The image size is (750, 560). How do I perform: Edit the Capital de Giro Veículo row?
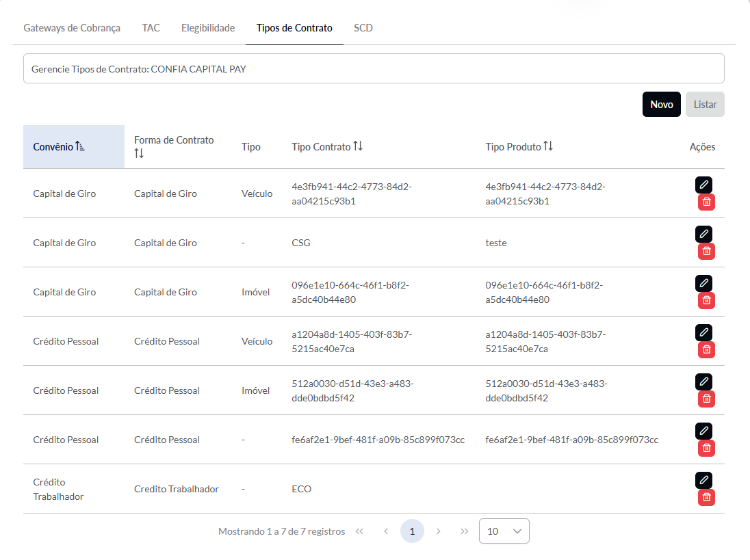(703, 185)
